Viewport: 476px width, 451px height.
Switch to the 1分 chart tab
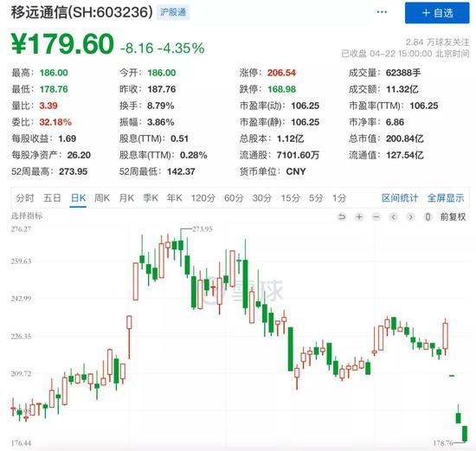click(339, 198)
